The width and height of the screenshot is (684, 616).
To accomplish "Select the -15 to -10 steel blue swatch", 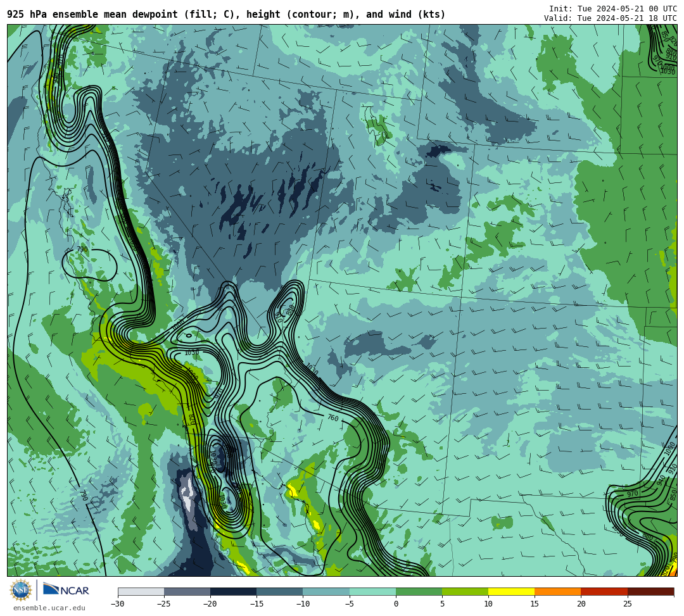I will [280, 591].
